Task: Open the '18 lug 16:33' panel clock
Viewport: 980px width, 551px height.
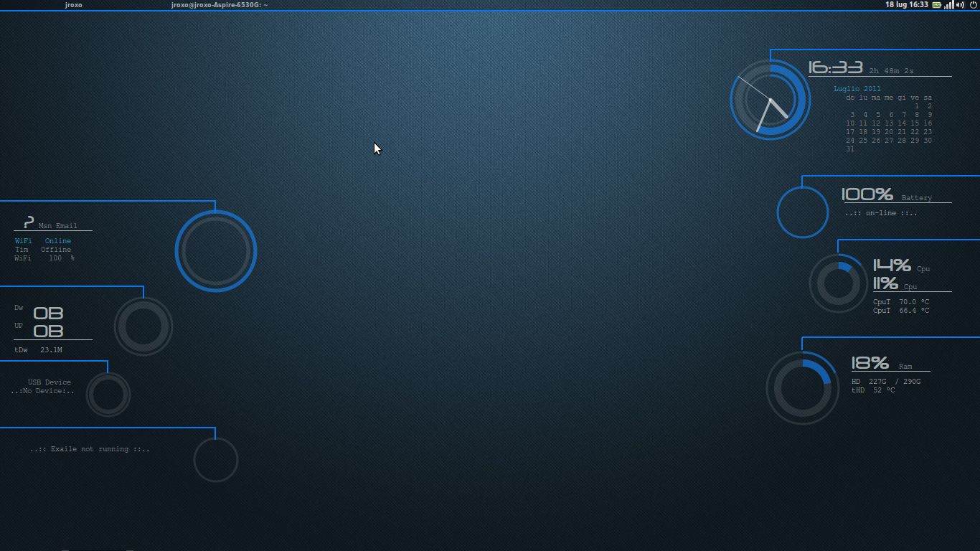Action: [907, 5]
